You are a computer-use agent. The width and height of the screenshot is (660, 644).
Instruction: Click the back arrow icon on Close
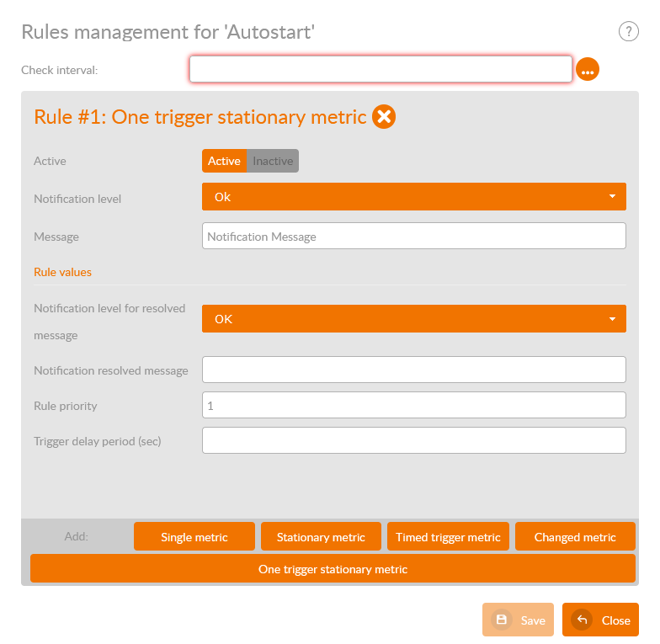[581, 620]
